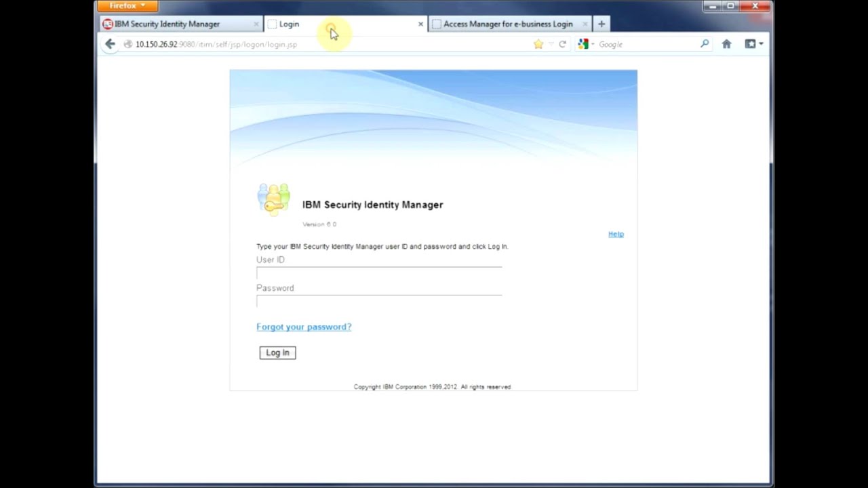This screenshot has width=868, height=488.
Task: Switch to the IBM Security Identity Manager tab
Action: tap(181, 24)
